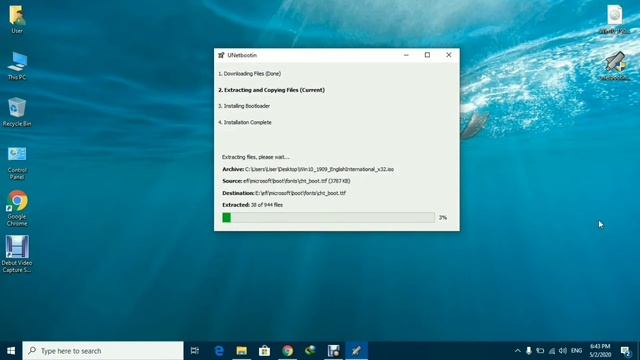Click "2. Extracting and Copying Files" step
This screenshot has width=640, height=360.
(x=271, y=90)
